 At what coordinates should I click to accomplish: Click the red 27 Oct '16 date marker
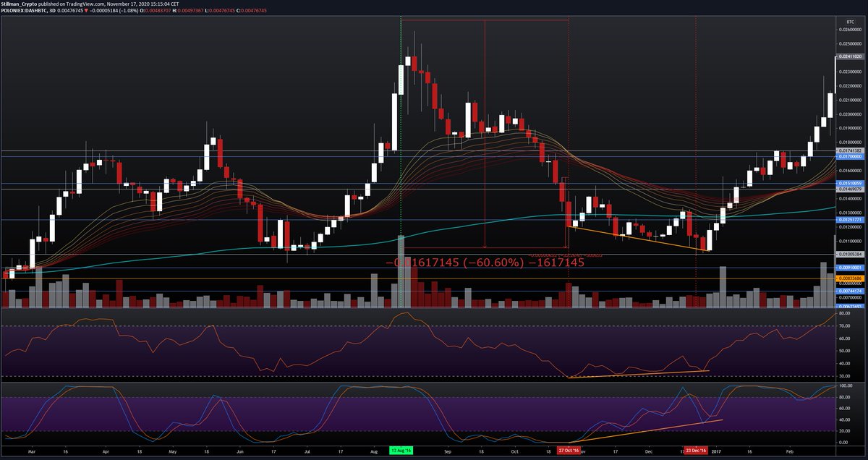(569, 449)
